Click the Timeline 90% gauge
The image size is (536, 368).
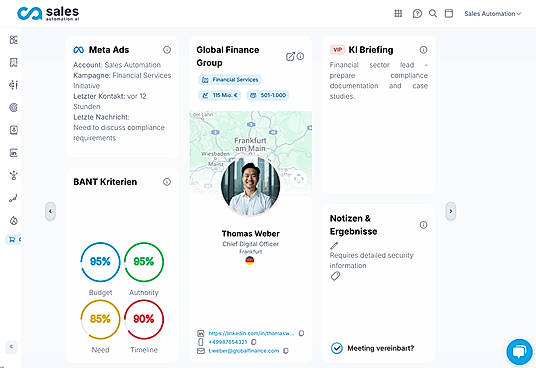[x=144, y=319]
